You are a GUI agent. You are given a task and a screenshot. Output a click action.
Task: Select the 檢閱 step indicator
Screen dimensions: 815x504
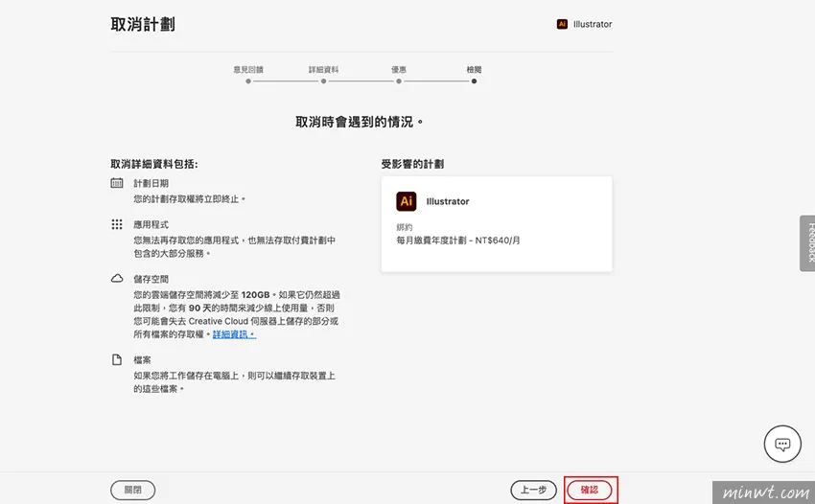tap(474, 80)
